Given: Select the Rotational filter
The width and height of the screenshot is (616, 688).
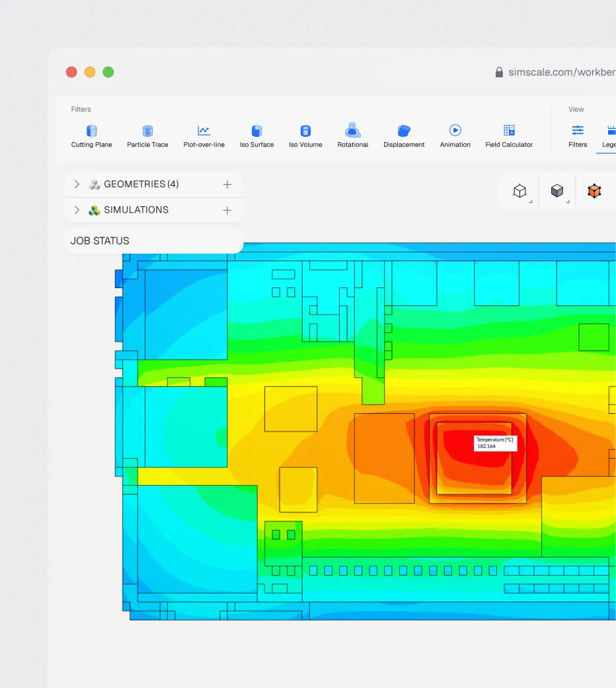Looking at the screenshot, I should coord(353,136).
